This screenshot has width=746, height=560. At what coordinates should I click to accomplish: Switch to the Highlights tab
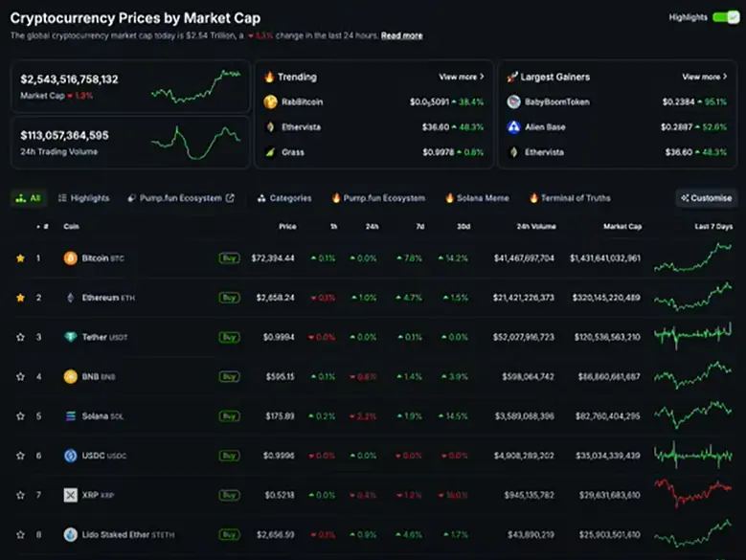[83, 198]
